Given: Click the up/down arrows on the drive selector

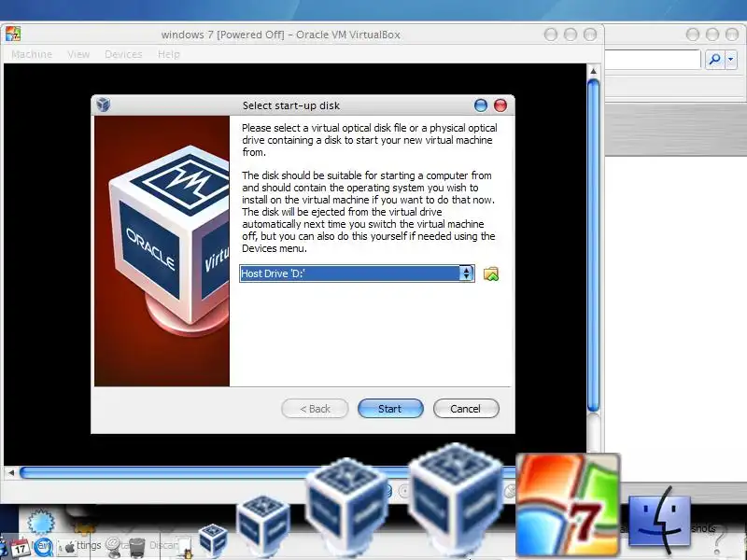Looking at the screenshot, I should 466,273.
